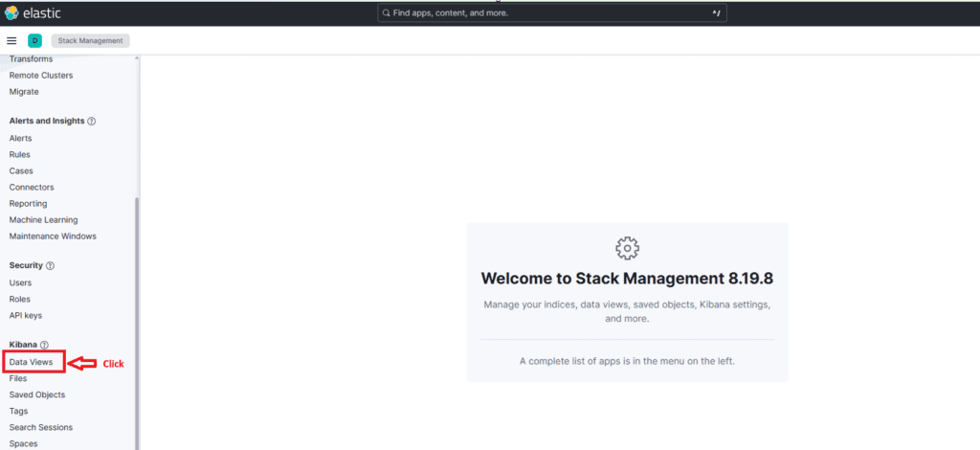Navigate to Maintenance Windows

[x=53, y=236]
